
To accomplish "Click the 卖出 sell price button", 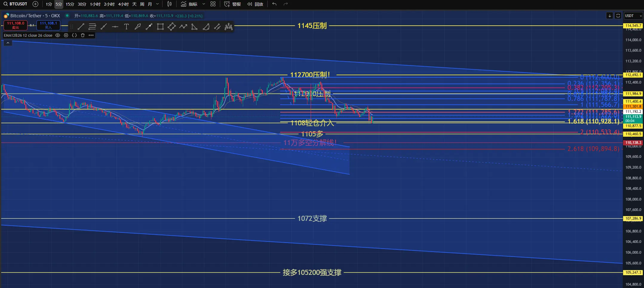I will tap(16, 25).
